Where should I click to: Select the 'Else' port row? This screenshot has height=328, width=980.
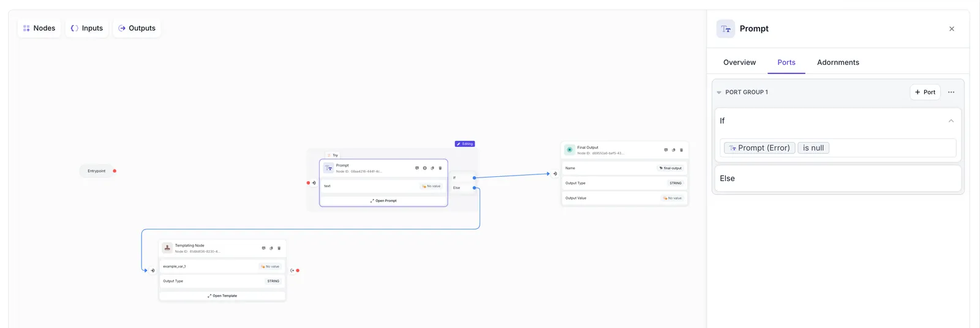coord(838,179)
